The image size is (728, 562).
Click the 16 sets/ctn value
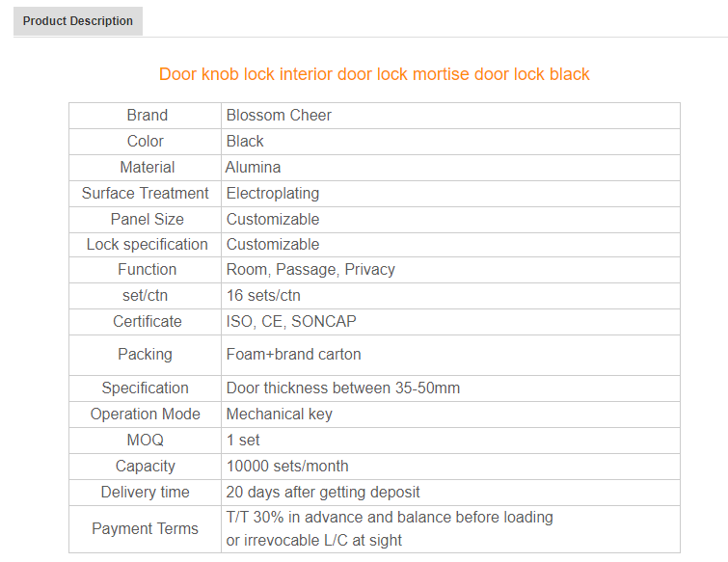pos(263,296)
